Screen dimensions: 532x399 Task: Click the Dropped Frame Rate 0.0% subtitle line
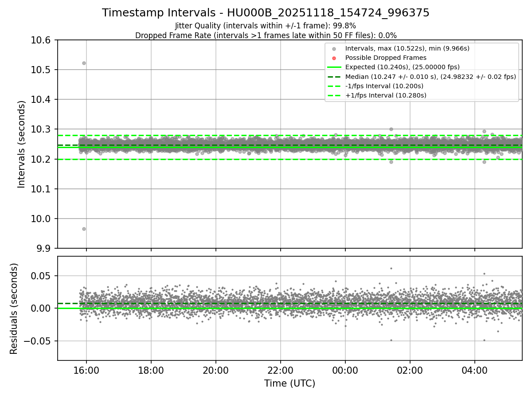coord(266,35)
